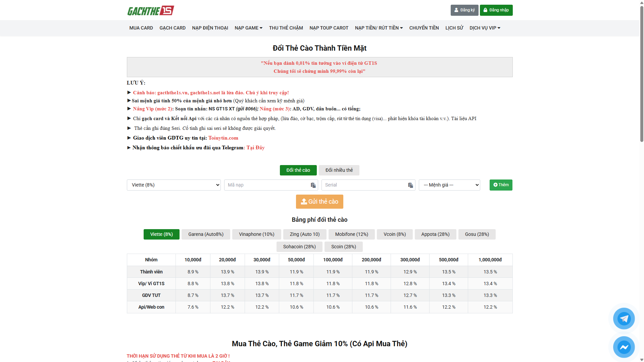This screenshot has width=644, height=362.
Task: Enable the Sohacoin (28%) fee option
Action: (299, 247)
